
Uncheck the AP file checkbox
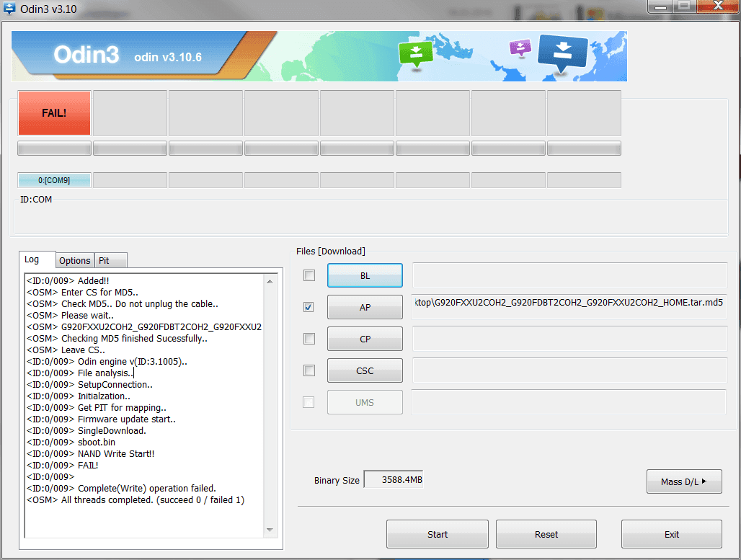[x=309, y=307]
